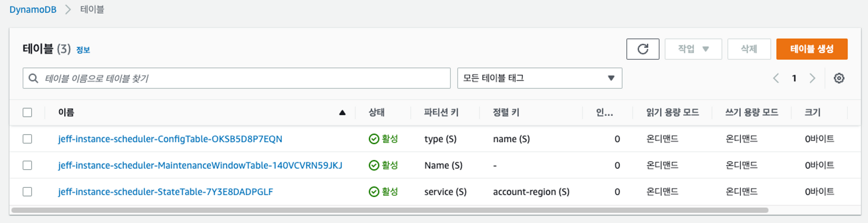Click the name (S) sort key cell
The width and height of the screenshot is (868, 223).
click(x=511, y=139)
